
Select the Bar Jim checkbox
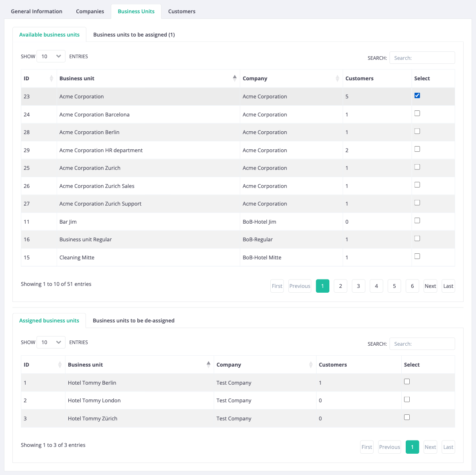click(x=417, y=221)
